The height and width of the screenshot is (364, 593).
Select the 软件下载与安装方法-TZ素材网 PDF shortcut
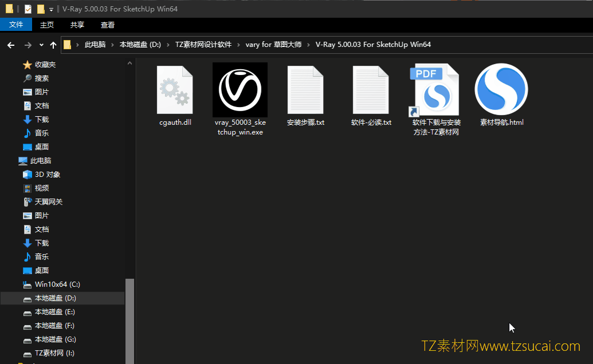click(434, 90)
